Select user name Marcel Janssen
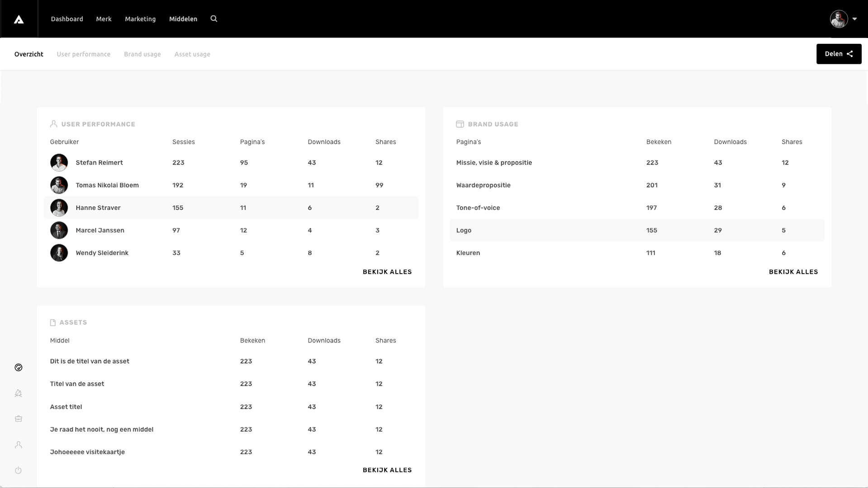 [x=100, y=230]
